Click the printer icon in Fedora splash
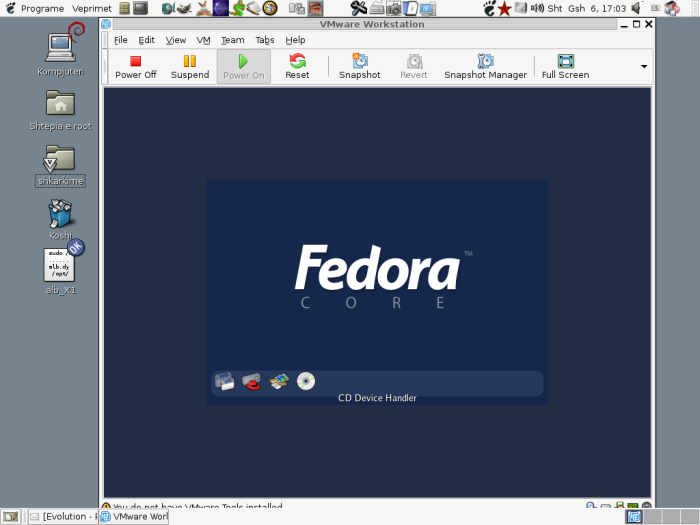700x525 pixels. coord(225,381)
